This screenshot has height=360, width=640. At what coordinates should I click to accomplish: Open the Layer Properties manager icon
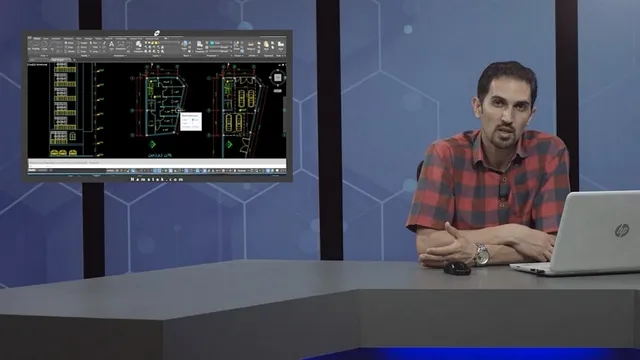[x=138, y=45]
